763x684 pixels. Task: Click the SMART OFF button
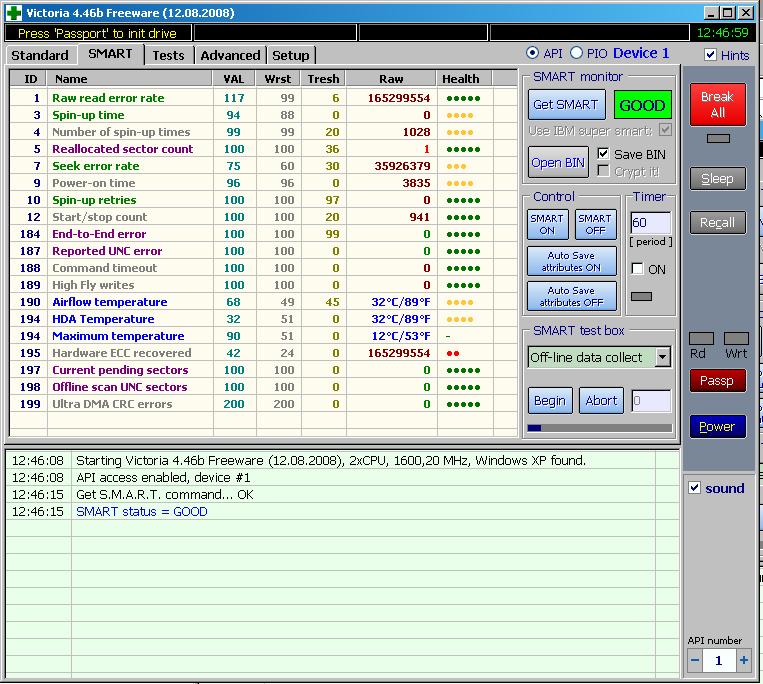tap(595, 224)
